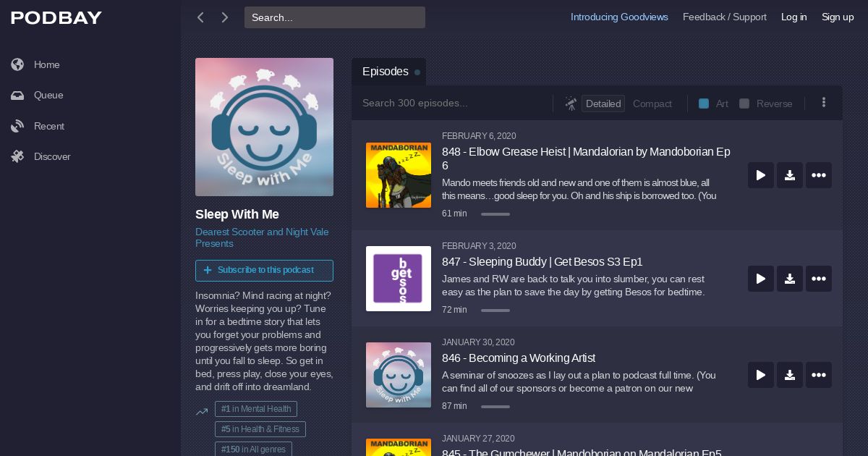Click Get Besos thumbnail for episode 847
The height and width of the screenshot is (456, 868).
pos(399,279)
